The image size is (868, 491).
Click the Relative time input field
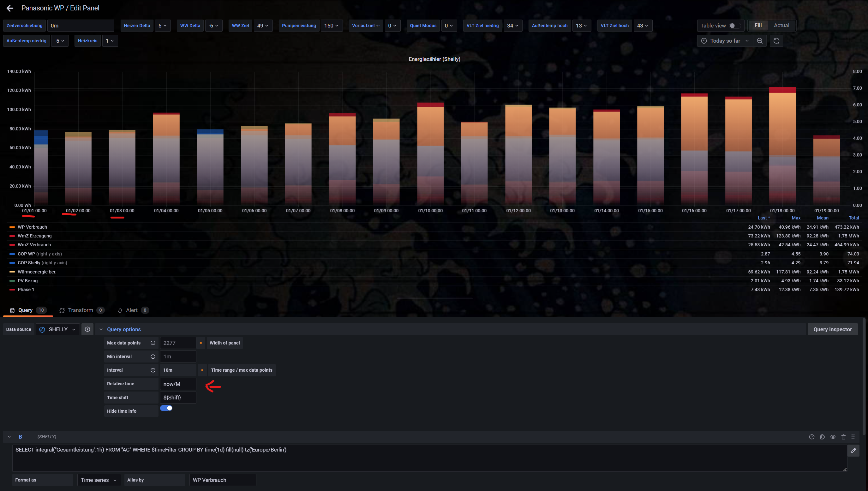178,384
